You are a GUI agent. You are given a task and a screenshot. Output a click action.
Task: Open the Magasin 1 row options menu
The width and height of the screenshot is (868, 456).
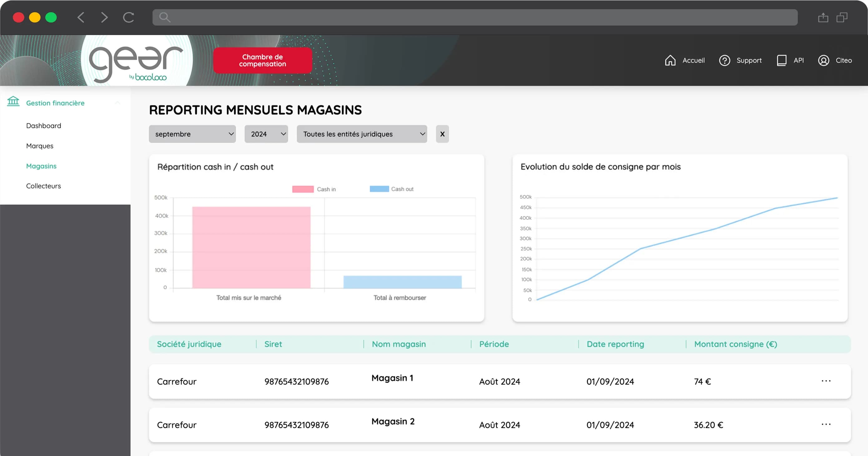coord(826,381)
